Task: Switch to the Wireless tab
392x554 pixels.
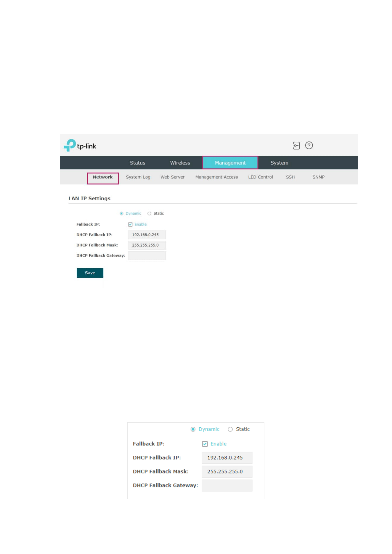Action: pos(180,163)
